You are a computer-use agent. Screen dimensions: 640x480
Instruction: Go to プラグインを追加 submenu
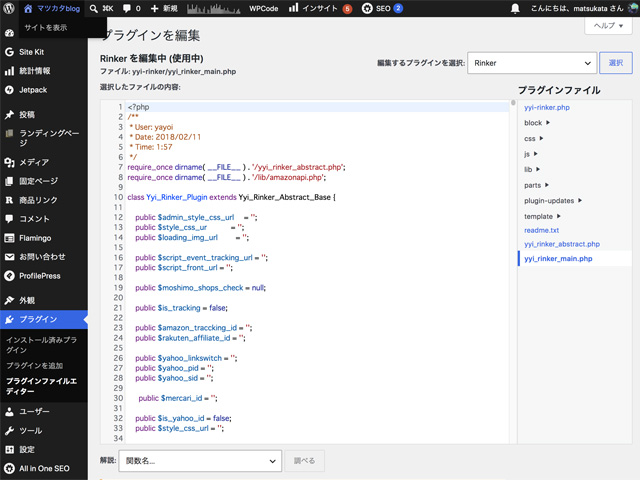click(35, 366)
